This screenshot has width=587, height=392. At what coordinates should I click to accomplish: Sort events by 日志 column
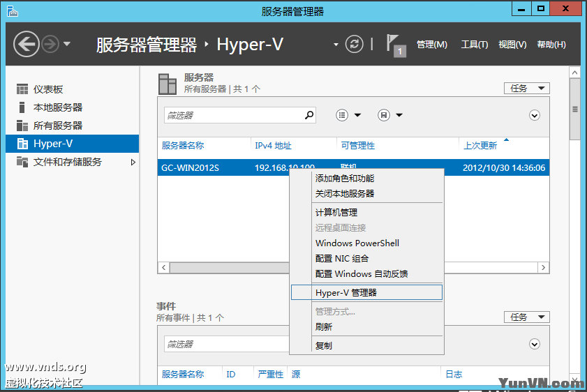454,374
